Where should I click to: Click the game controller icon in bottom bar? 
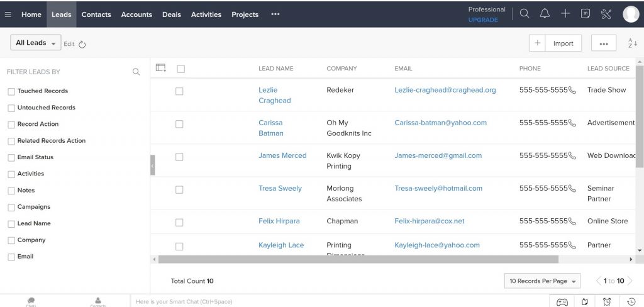pyautogui.click(x=562, y=302)
